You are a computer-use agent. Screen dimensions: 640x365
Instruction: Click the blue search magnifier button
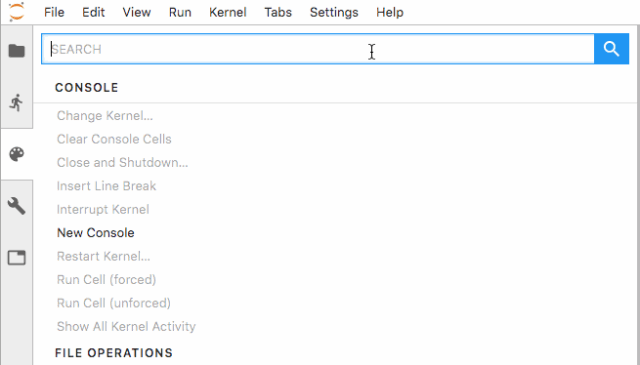(611, 49)
